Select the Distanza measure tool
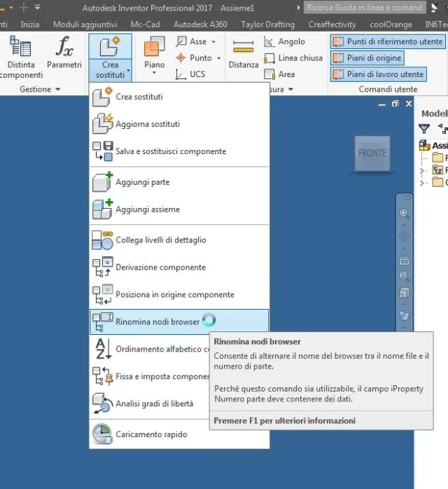Screen dimensions: 448x489 pos(244,54)
